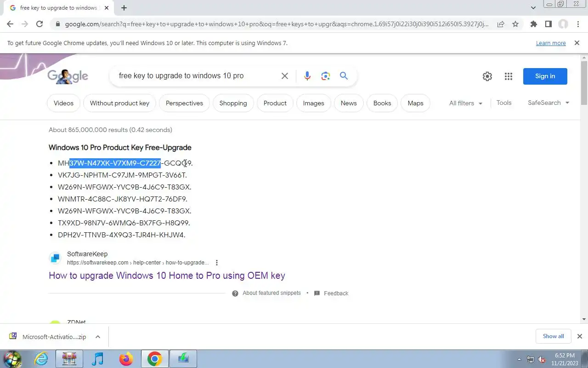The width and height of the screenshot is (588, 368).
Task: Switch to Images results
Action: coord(314,103)
